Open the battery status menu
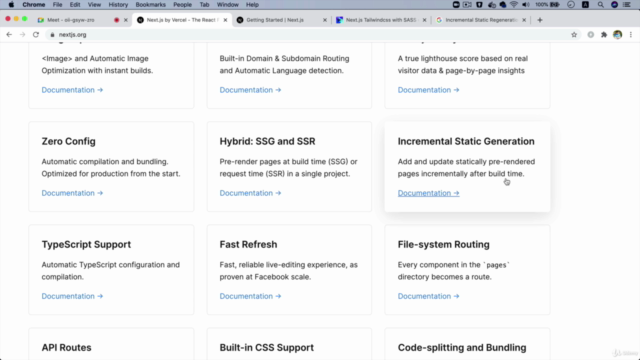The image size is (640, 360). 547,4
